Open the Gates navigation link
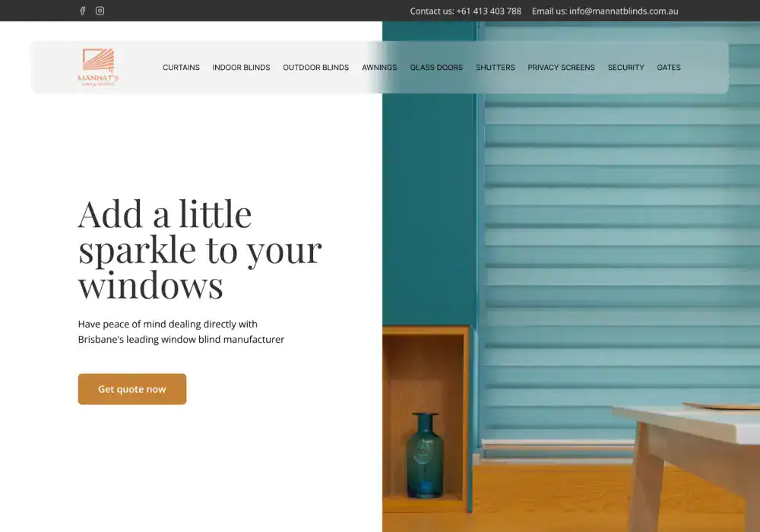 coord(669,68)
